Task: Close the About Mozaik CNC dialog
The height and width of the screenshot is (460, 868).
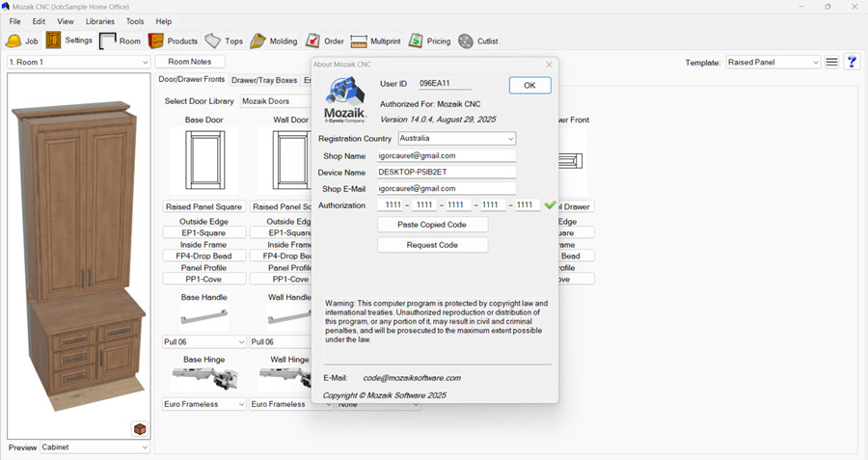Action: [x=549, y=65]
